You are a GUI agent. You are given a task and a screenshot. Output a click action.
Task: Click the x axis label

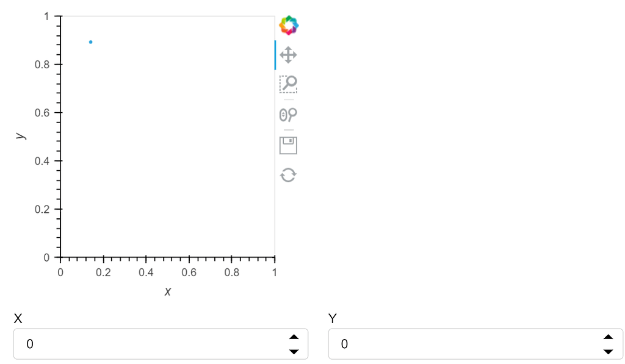click(167, 292)
